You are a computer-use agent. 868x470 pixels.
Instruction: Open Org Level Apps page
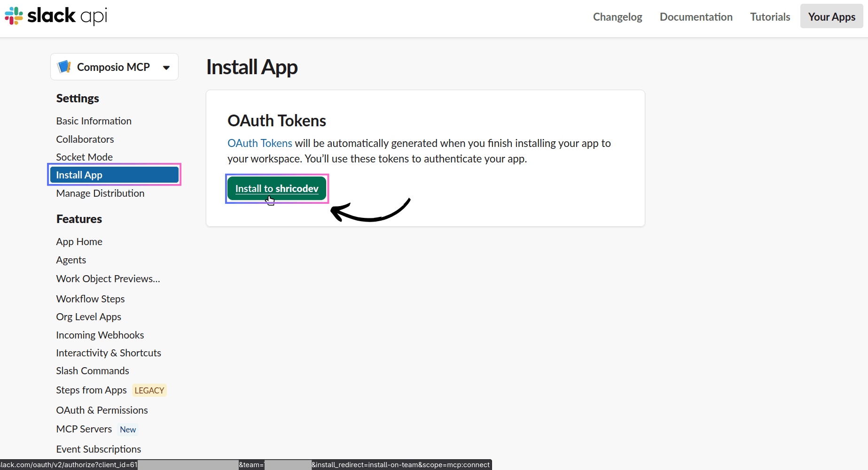88,317
